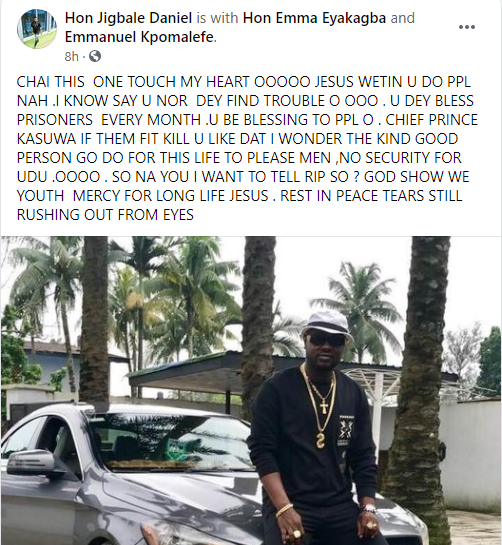Click the final line RUSHING OUT FROM EYES
The width and height of the screenshot is (502, 545).
click(x=105, y=214)
